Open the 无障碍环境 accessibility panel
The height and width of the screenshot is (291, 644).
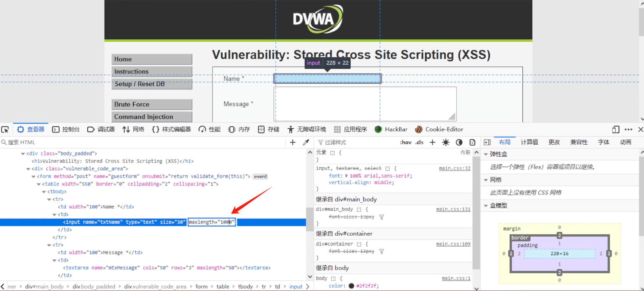[307, 129]
